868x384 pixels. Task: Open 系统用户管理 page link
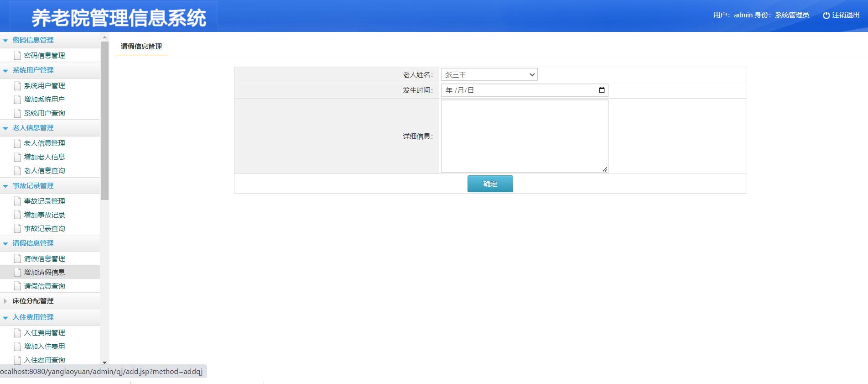tap(44, 86)
